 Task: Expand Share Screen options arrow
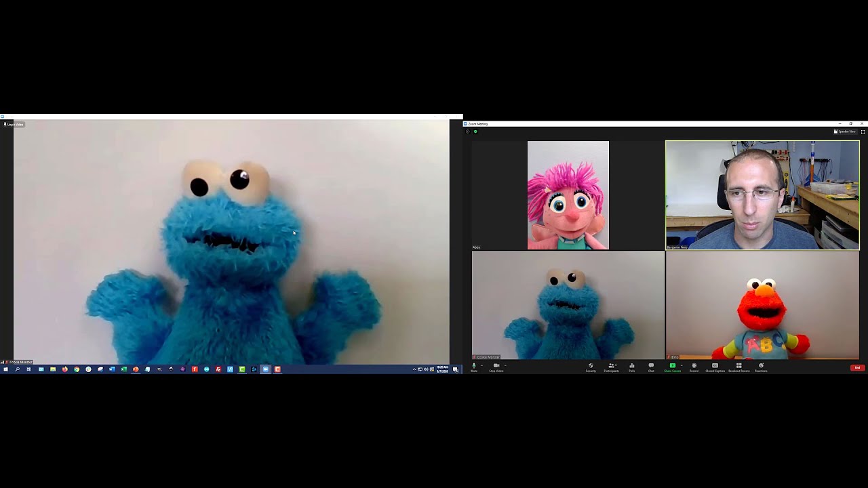682,365
